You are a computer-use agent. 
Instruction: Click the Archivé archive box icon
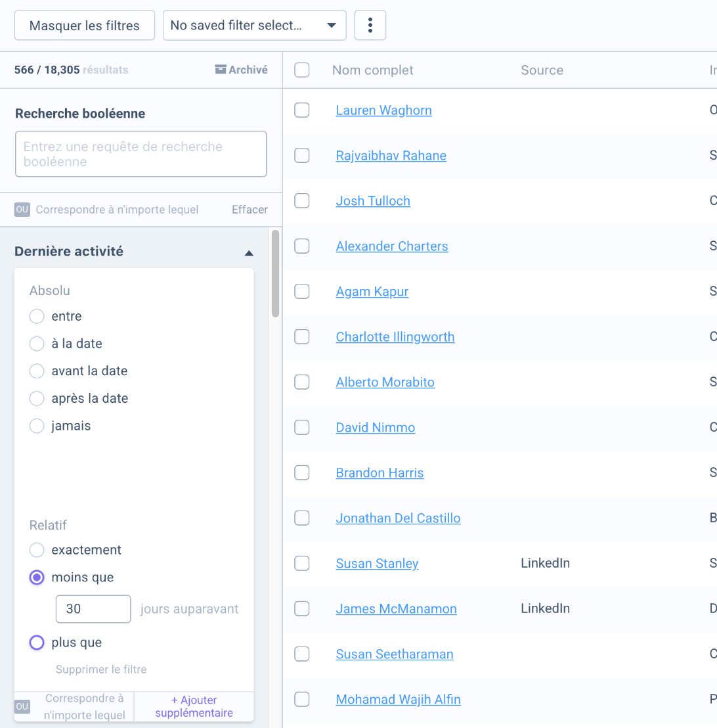[x=221, y=70]
